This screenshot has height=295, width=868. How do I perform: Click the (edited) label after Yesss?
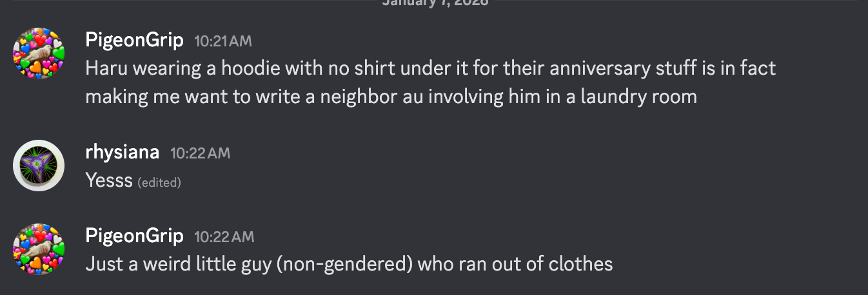coord(159,183)
